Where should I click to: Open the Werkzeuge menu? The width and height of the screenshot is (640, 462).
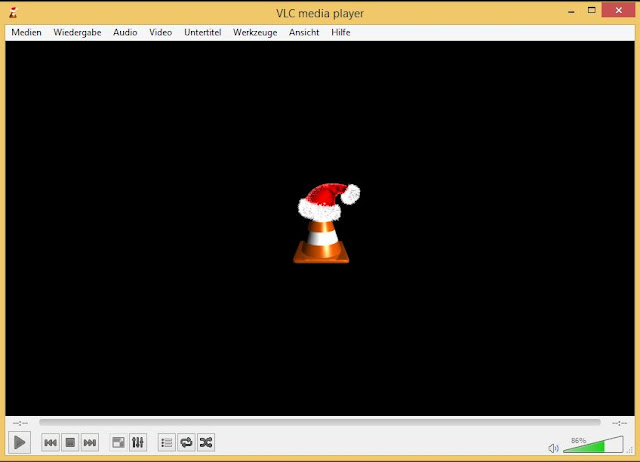[x=255, y=32]
